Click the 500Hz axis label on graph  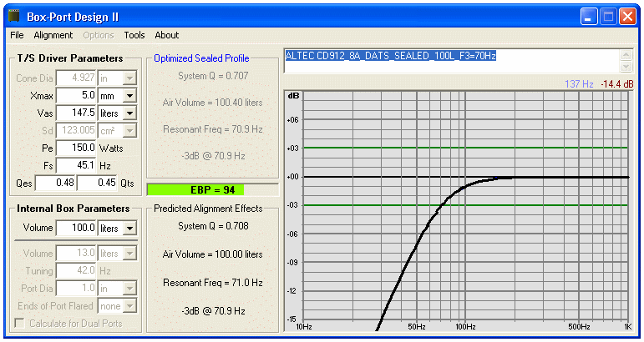(x=579, y=327)
